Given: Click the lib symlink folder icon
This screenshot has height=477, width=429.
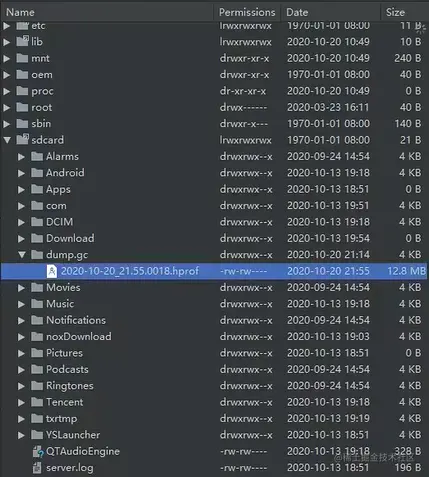Looking at the screenshot, I should point(22,41).
